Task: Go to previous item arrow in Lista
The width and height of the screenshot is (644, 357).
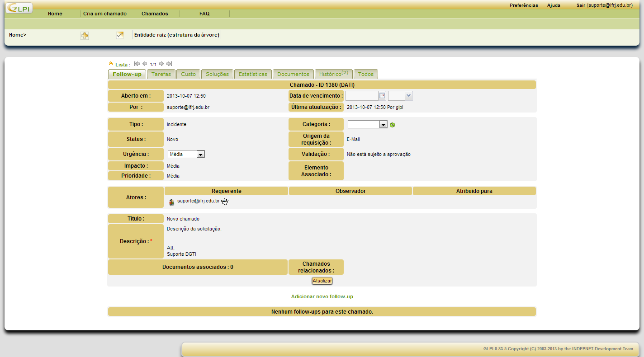Action: [145, 64]
